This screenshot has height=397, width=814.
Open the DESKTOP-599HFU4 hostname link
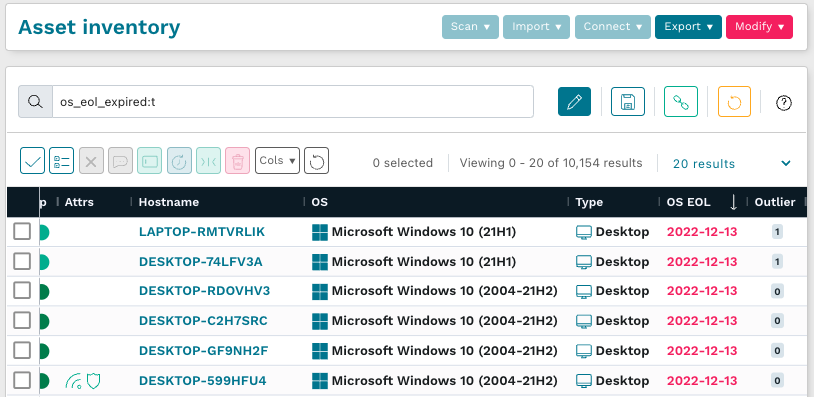[x=202, y=381]
